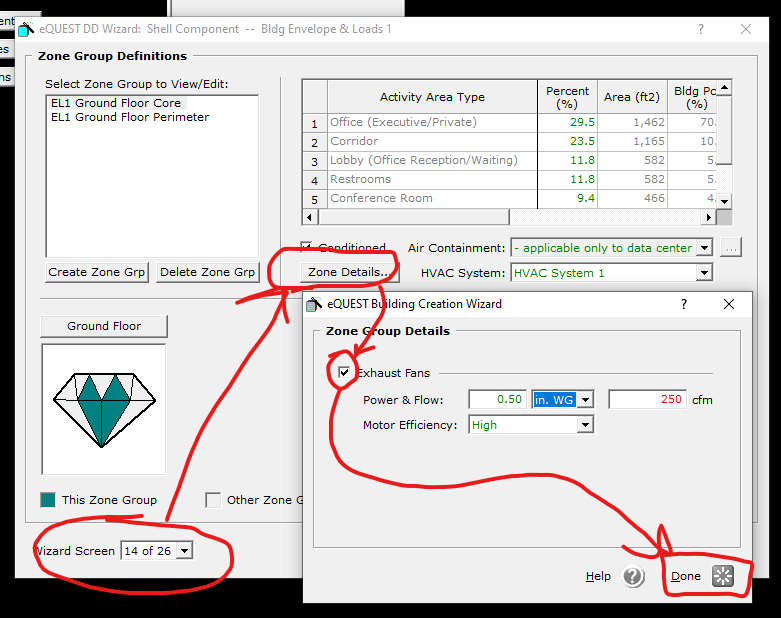Viewport: 781px width, 618px height.
Task: Close the eQUEST Building Creation Wizard dialog
Action: 729,304
